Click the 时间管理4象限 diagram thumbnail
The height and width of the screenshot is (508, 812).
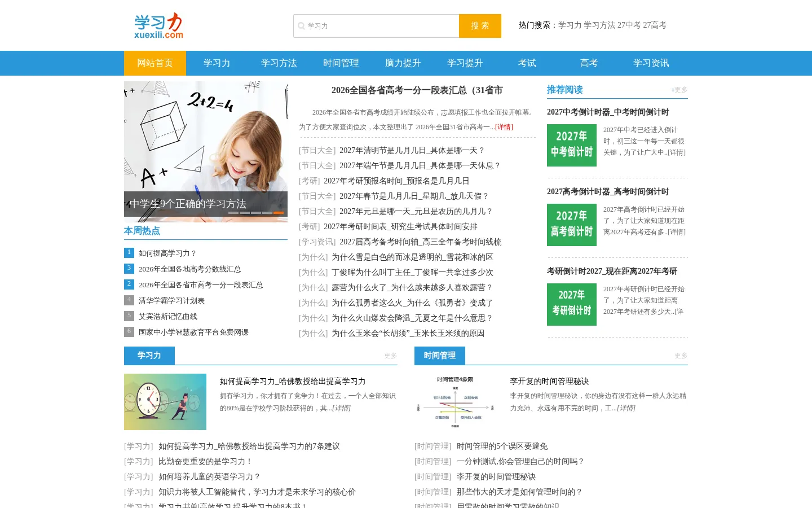click(456, 402)
